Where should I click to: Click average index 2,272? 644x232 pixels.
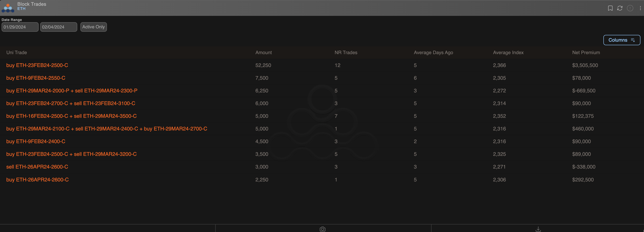499,91
